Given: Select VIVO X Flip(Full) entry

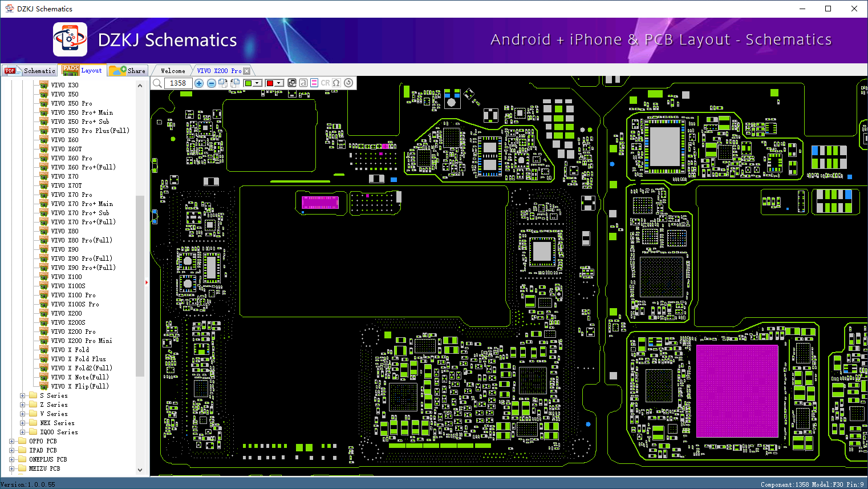Looking at the screenshot, I should pos(80,386).
